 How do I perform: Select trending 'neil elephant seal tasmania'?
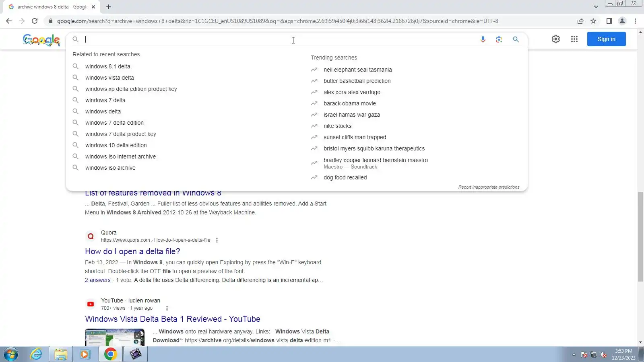[x=357, y=70]
